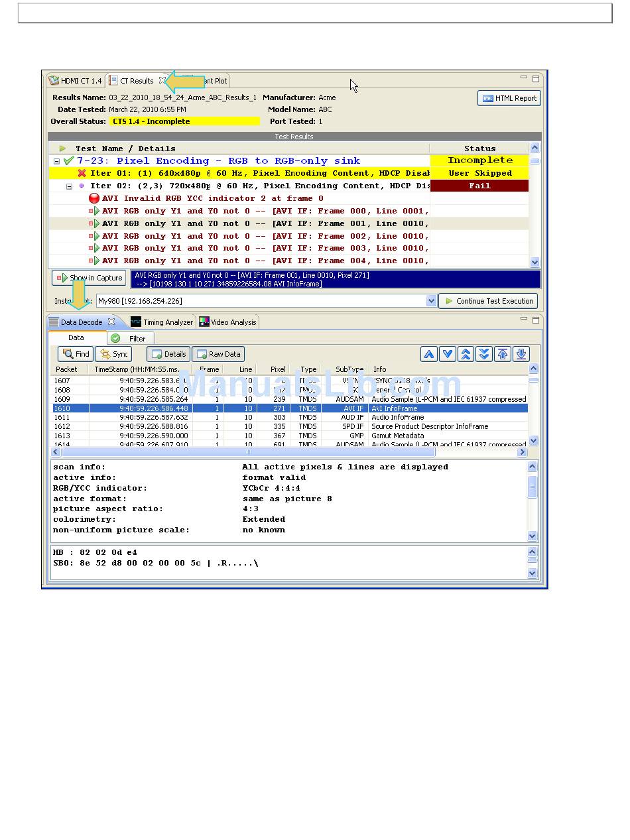
Task: Maximize the Data Decode panel
Action: coord(536,320)
